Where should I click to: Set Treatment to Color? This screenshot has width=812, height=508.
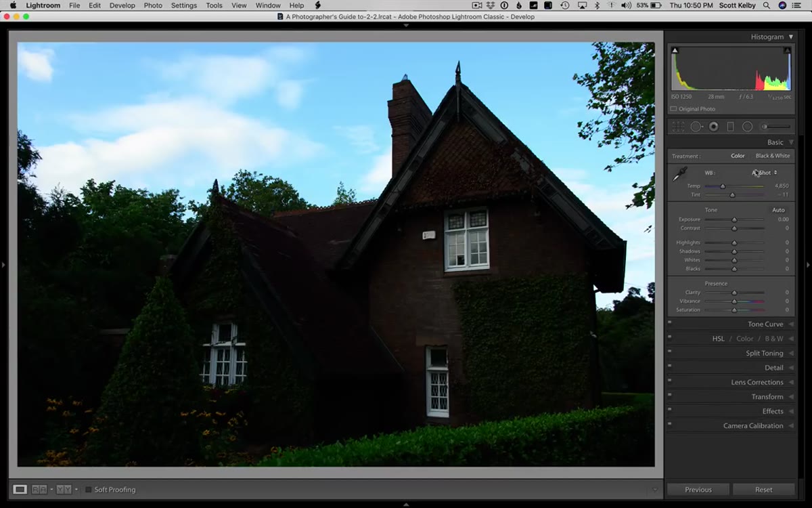(738, 156)
